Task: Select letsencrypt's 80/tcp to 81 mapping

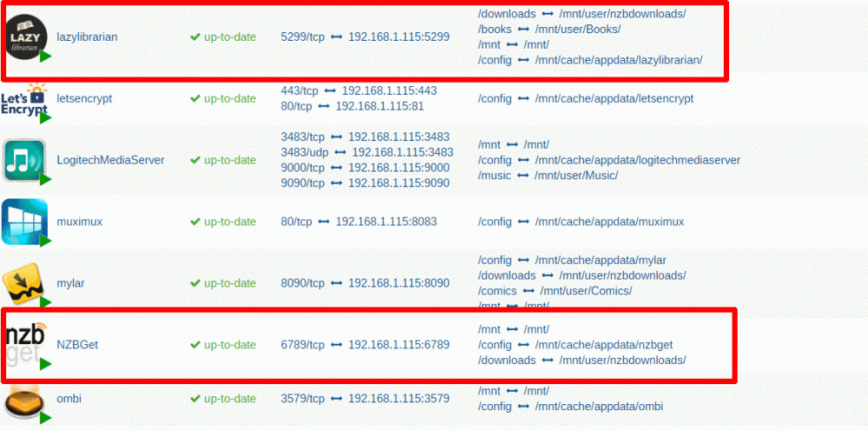Action: pyautogui.click(x=352, y=106)
